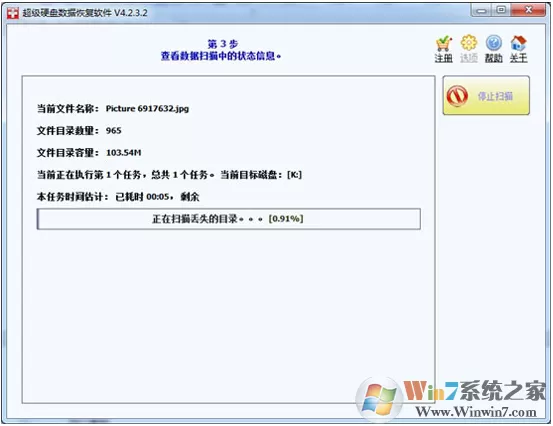Click the elapsed time 00:05 text
The width and height of the screenshot is (553, 426).
pyautogui.click(x=158, y=196)
